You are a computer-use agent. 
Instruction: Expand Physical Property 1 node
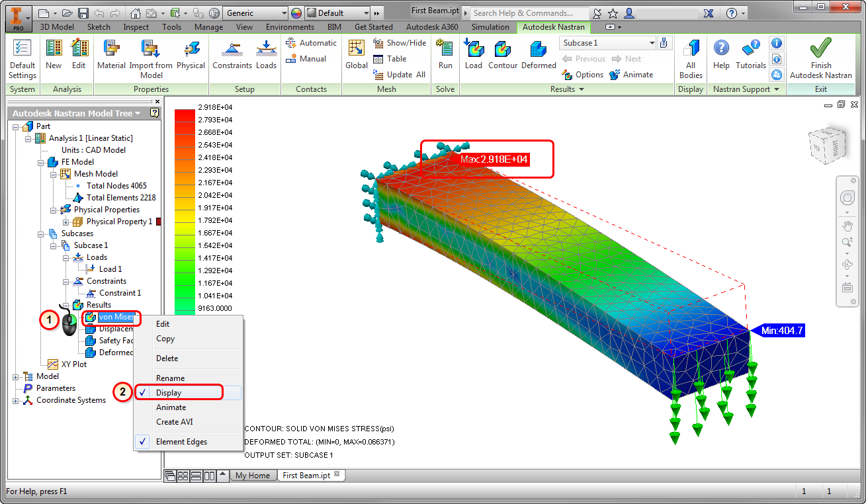click(x=65, y=222)
